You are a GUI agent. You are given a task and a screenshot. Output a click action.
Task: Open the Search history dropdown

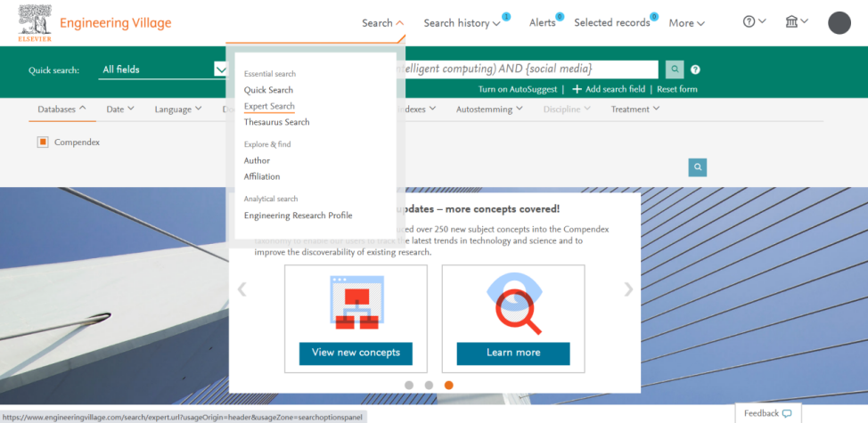[463, 23]
